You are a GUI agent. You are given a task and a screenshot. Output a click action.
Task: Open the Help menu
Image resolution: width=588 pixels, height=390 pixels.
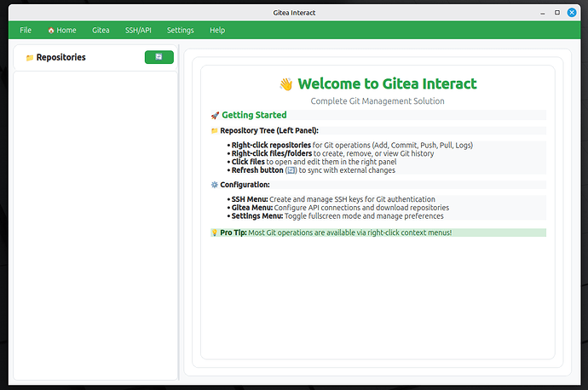pyautogui.click(x=217, y=30)
